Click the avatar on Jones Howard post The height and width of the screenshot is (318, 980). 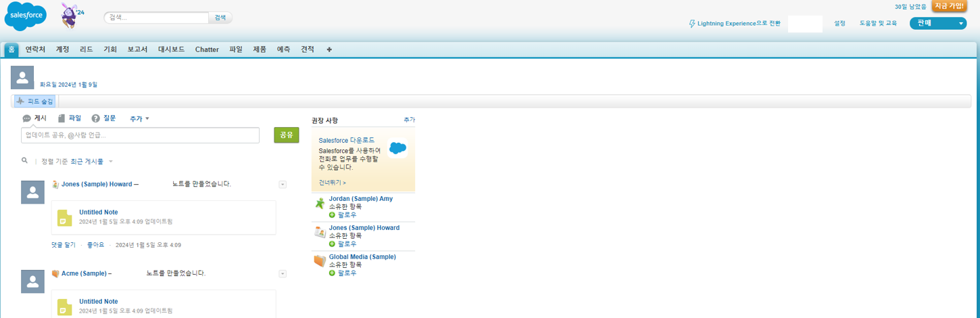point(33,192)
